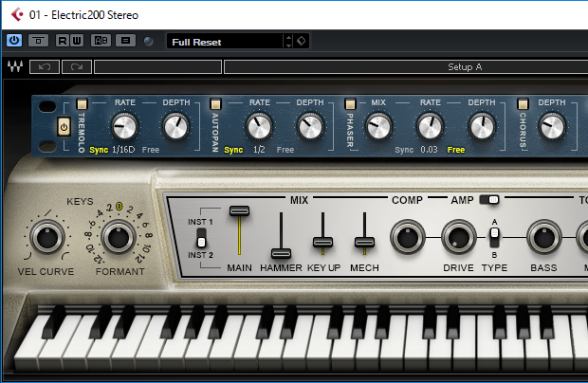Click the Tremolo Depth knob

click(175, 127)
